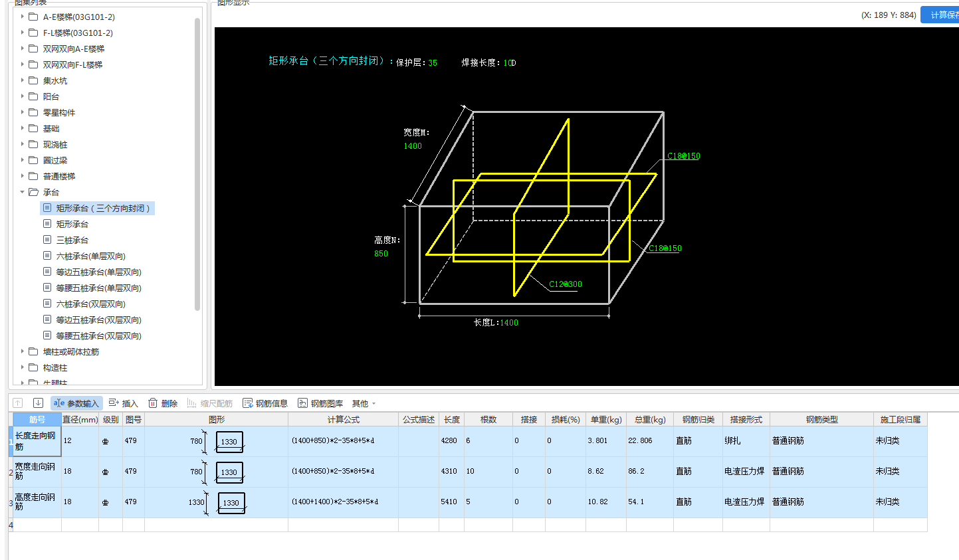This screenshot has width=959, height=560.
Task: Open the 其他 dropdown menu
Action: (364, 403)
